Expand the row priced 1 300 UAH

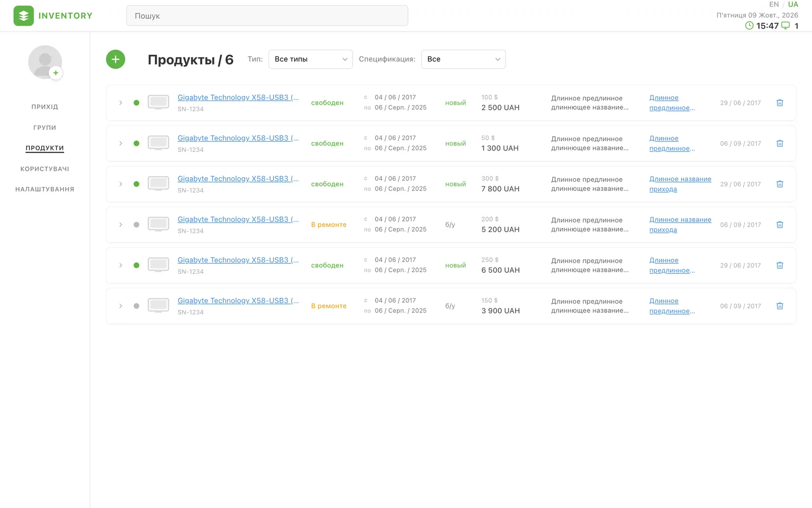tap(121, 143)
